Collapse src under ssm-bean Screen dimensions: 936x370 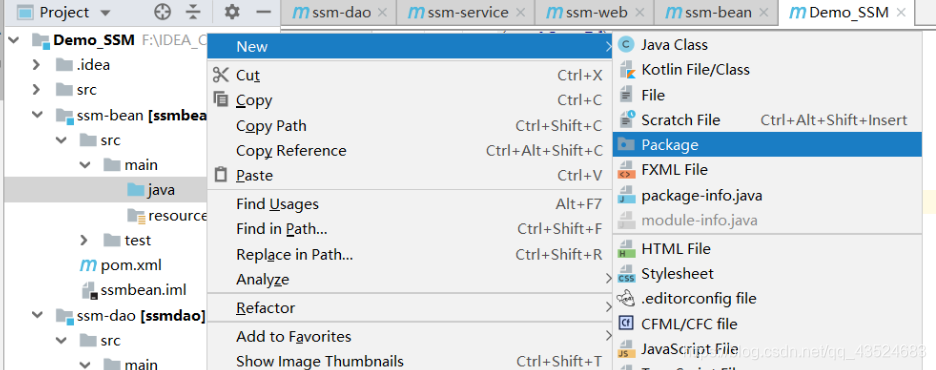point(60,140)
